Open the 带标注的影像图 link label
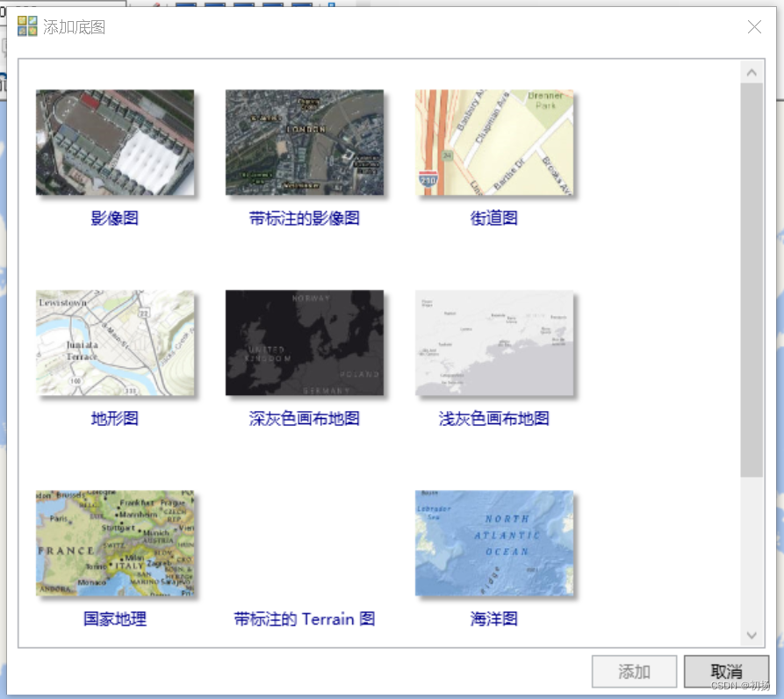Screen dimensions: 784x699 [304, 218]
